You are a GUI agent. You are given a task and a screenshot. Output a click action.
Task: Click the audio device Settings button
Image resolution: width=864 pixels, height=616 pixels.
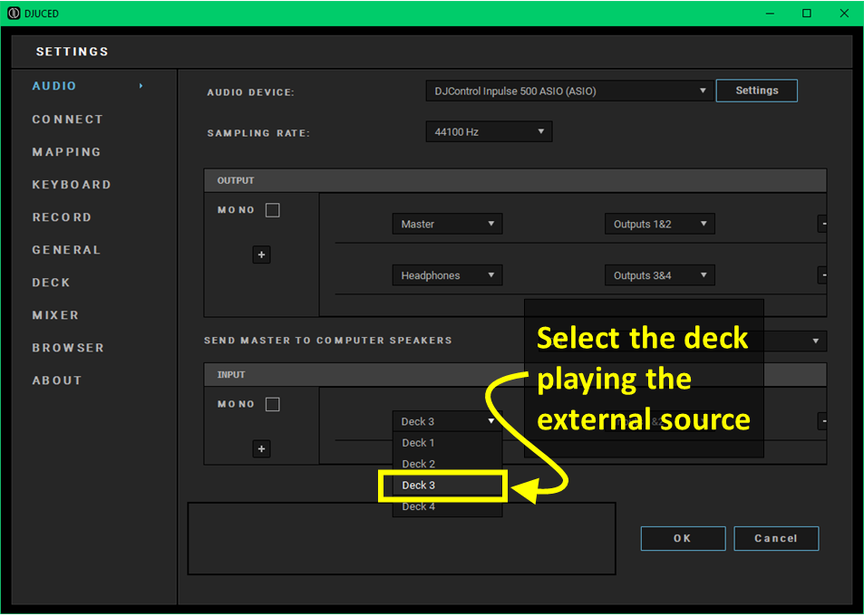(756, 91)
